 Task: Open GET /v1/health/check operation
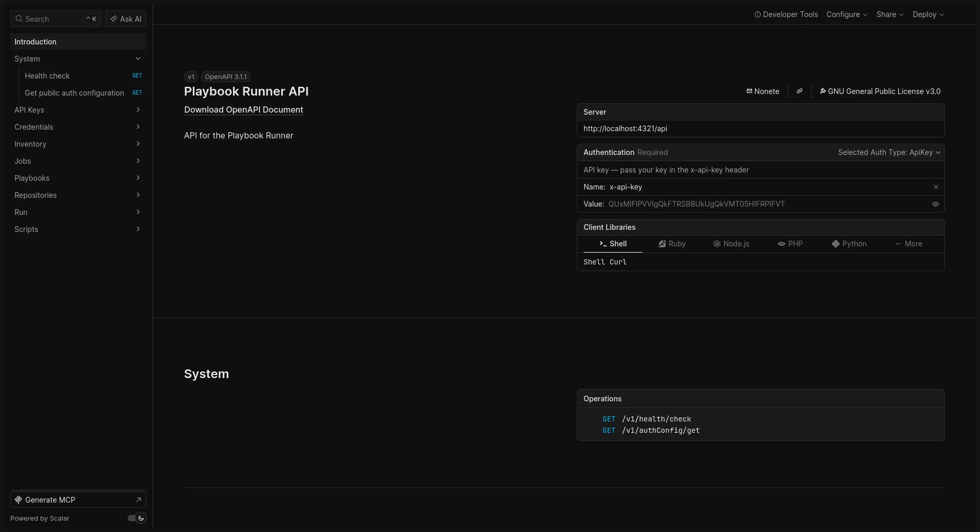point(647,419)
